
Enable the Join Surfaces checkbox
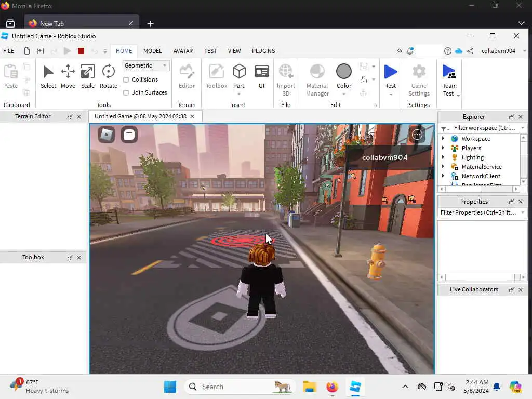(x=126, y=92)
